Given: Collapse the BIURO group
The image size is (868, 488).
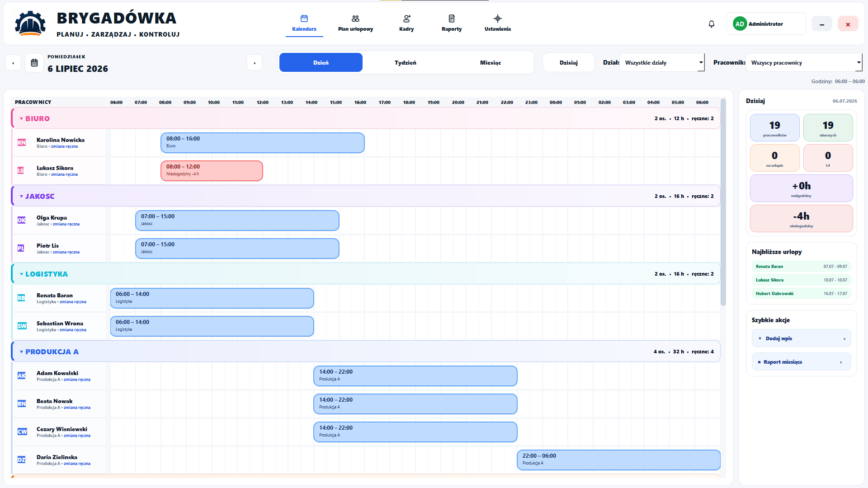Looking at the screenshot, I should pyautogui.click(x=21, y=119).
